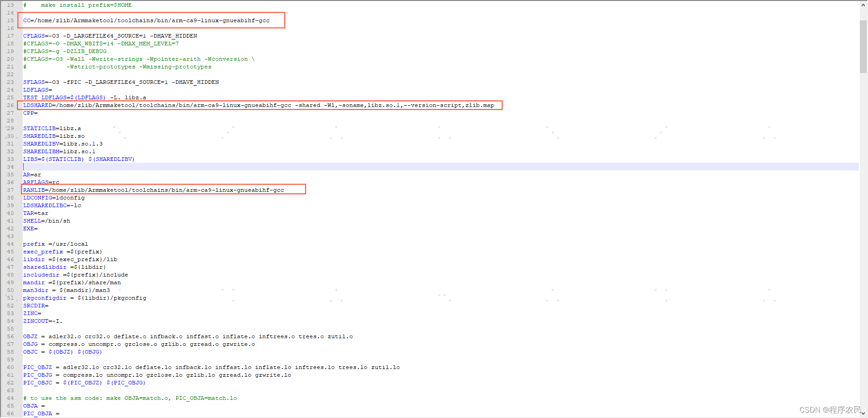
Task: Click the LDSHARED= line with -shared option
Action: 259,105
